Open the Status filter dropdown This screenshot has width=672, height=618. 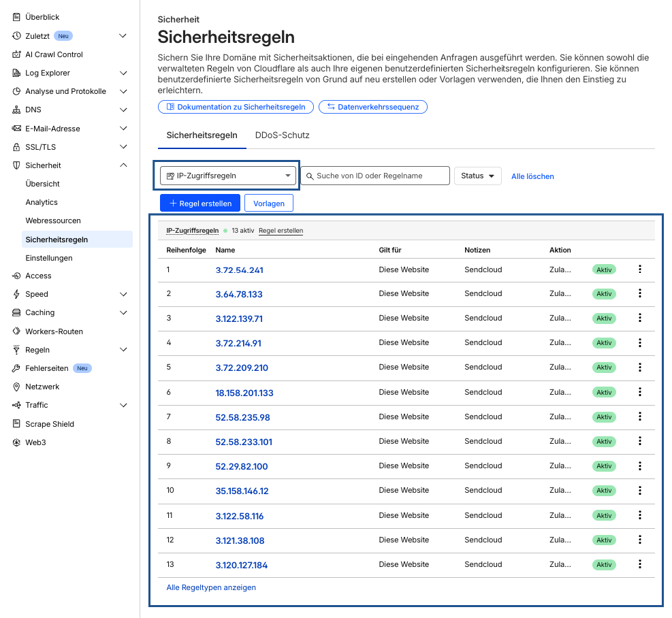(477, 176)
